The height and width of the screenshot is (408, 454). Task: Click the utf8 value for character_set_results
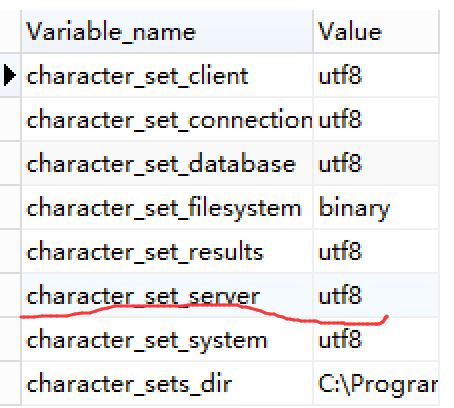[x=376, y=251]
